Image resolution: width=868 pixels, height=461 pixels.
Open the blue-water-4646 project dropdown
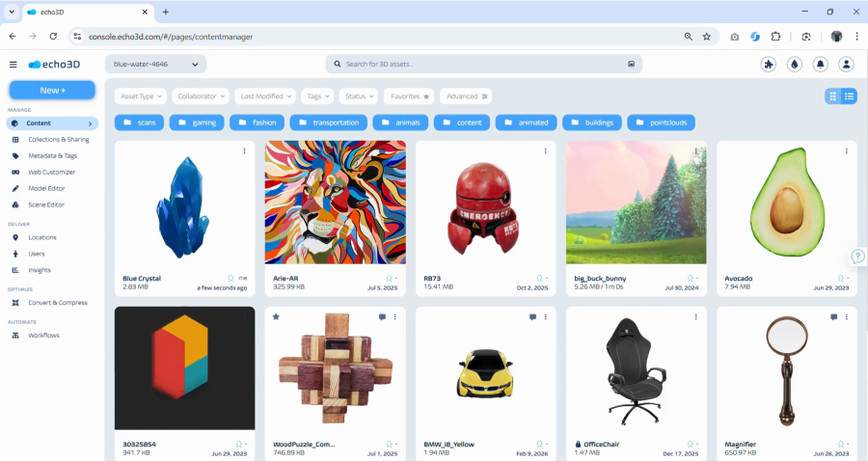pos(155,65)
